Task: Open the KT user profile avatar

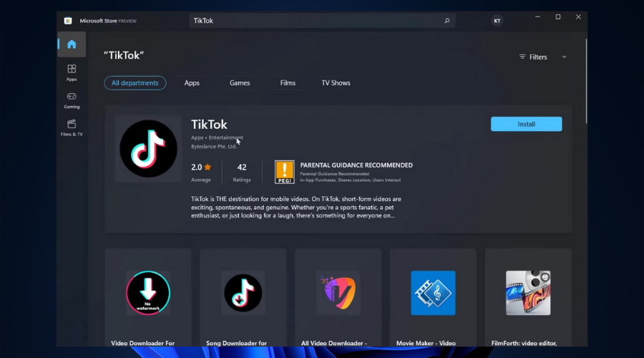Action: pyautogui.click(x=497, y=21)
